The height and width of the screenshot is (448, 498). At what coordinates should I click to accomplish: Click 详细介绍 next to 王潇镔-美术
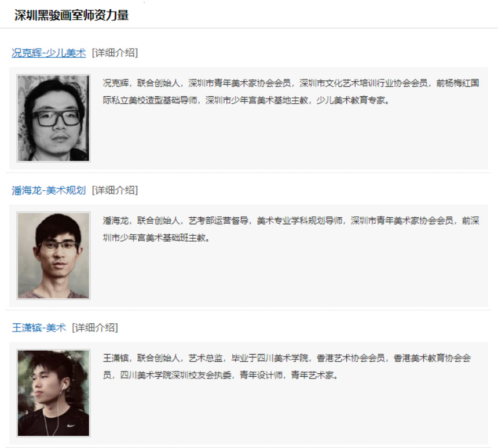95,328
